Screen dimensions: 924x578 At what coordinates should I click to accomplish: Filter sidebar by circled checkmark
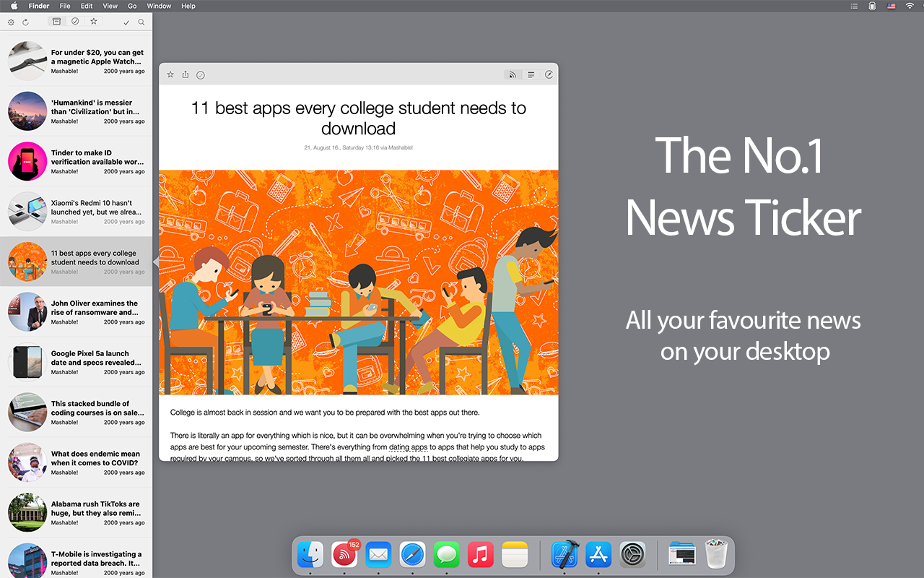[75, 22]
